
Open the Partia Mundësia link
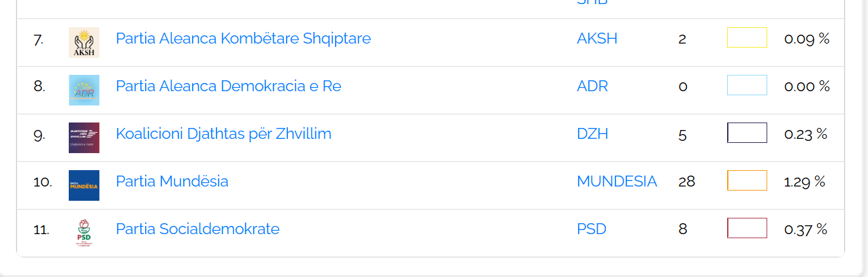click(172, 181)
